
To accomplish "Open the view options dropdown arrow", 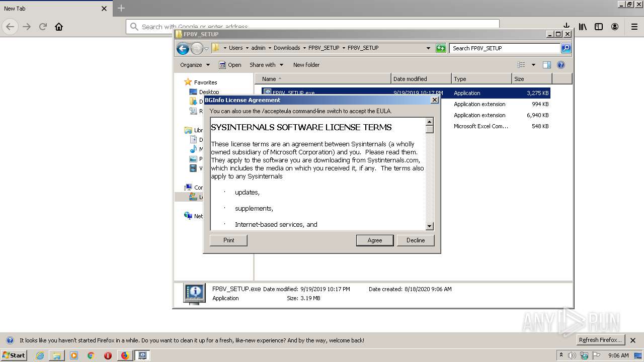I will coord(533,65).
